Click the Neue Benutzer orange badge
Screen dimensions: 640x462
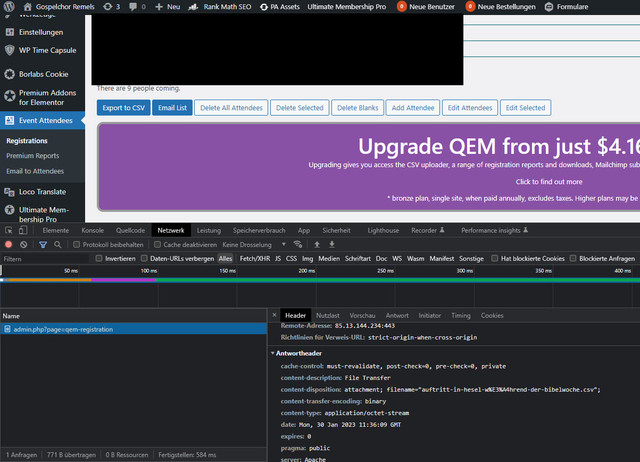402,7
